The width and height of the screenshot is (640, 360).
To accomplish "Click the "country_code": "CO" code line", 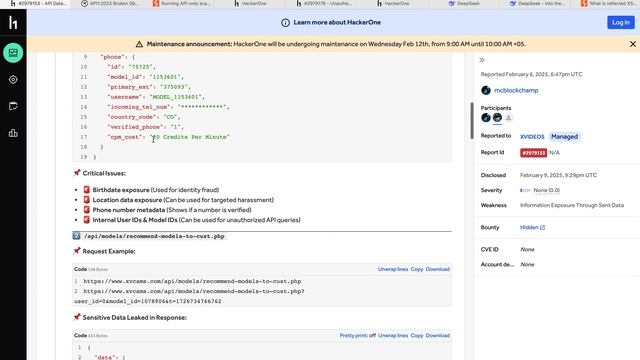I will [144, 117].
